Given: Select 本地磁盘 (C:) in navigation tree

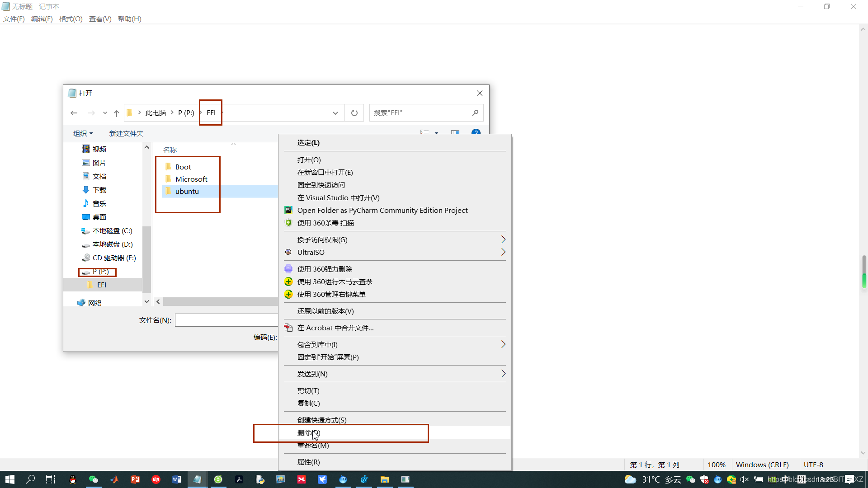Looking at the screenshot, I should [x=112, y=231].
